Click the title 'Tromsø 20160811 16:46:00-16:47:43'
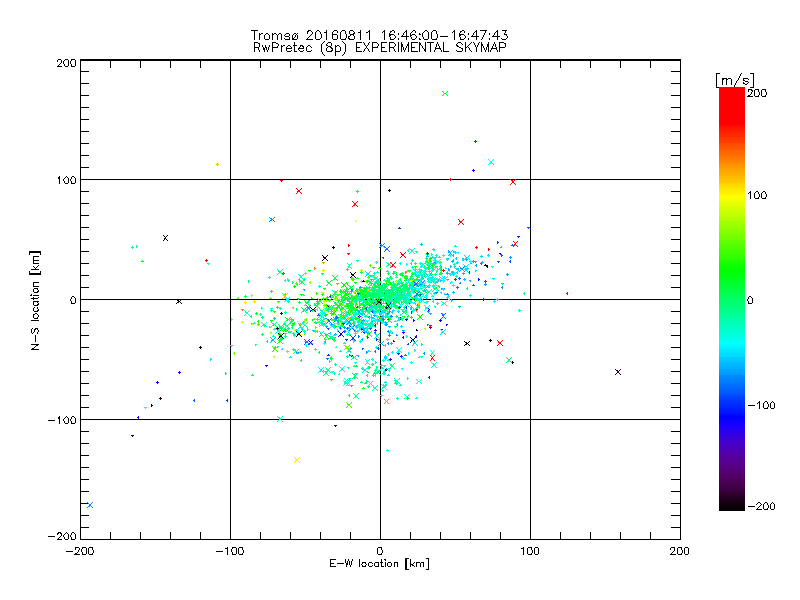The image size is (800, 600). 379,35
